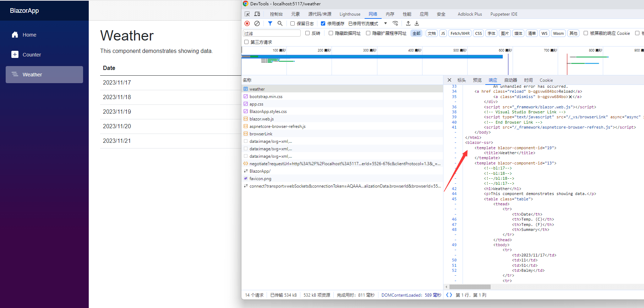The height and width of the screenshot is (308, 644).
Task: Select connect?transport=webSockets request
Action: click(342, 186)
